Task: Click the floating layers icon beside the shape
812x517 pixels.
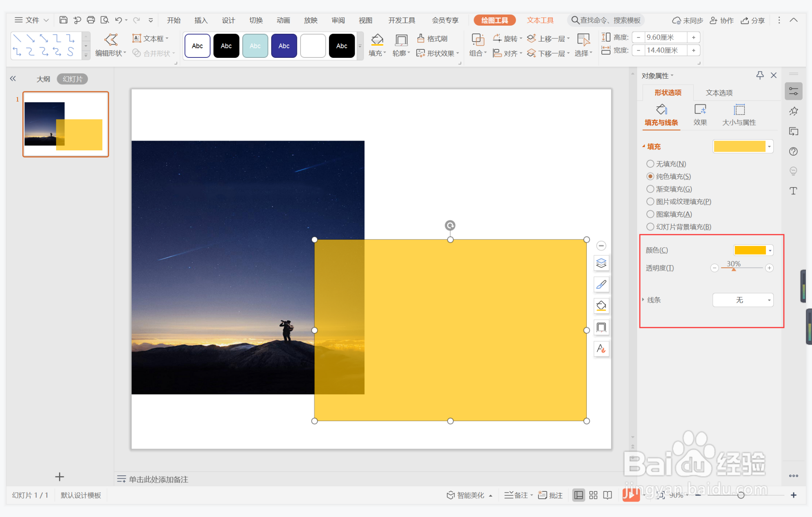Action: click(601, 263)
